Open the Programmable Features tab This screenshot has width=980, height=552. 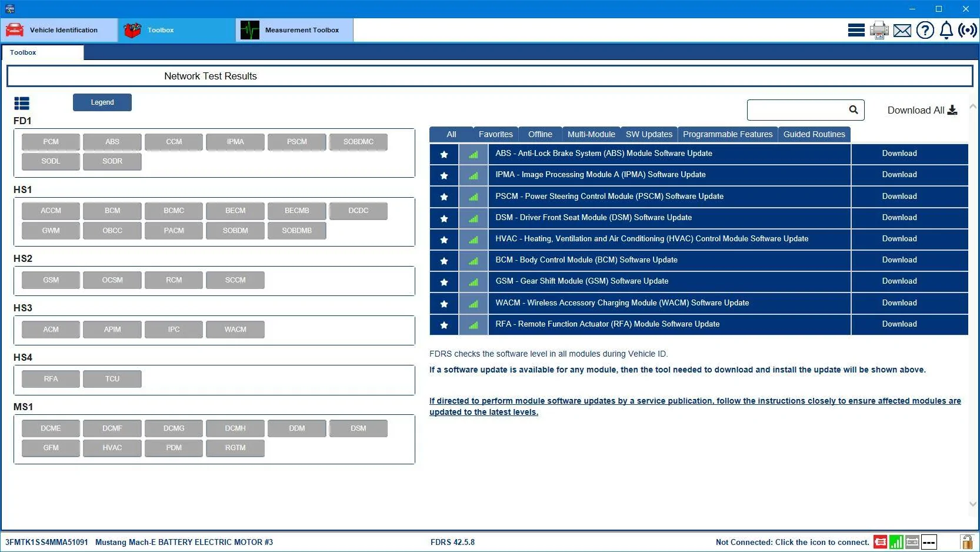[728, 134]
